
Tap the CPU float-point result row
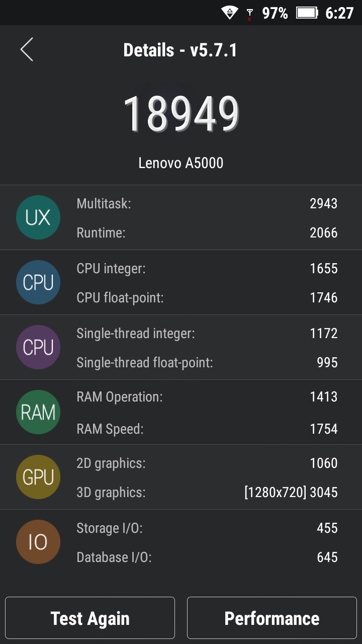click(x=206, y=297)
